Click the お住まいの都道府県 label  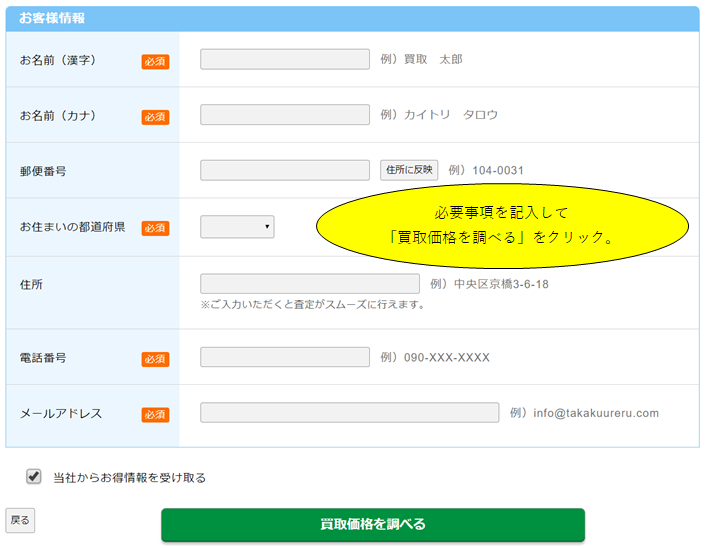pyautogui.click(x=72, y=227)
